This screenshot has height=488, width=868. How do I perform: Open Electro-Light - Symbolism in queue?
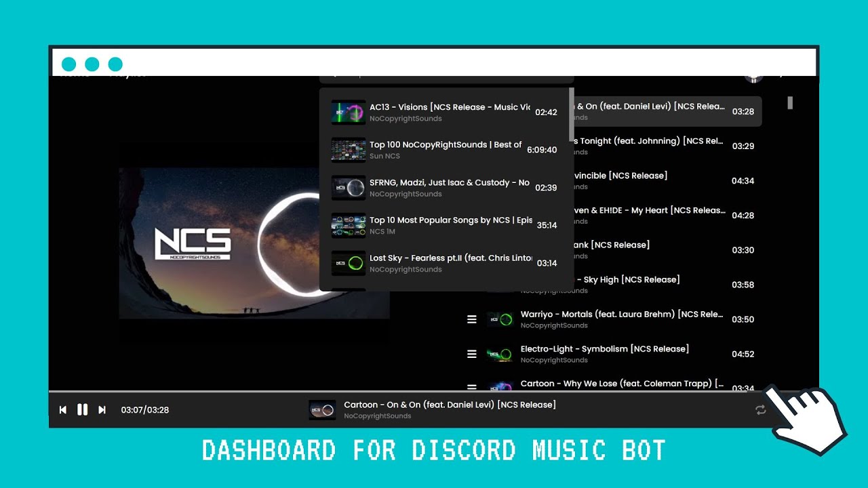coord(612,354)
